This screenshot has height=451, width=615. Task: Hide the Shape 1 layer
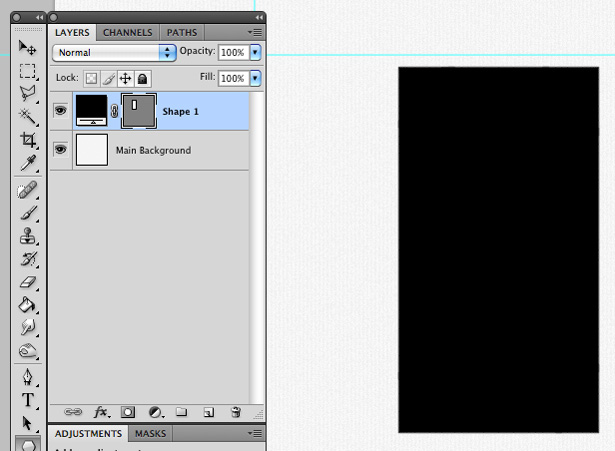pyautogui.click(x=60, y=111)
